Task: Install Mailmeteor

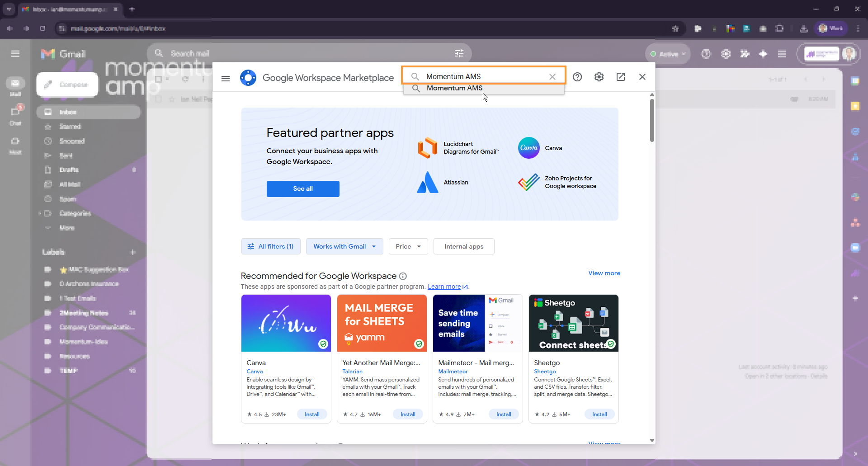Action: 504,414
